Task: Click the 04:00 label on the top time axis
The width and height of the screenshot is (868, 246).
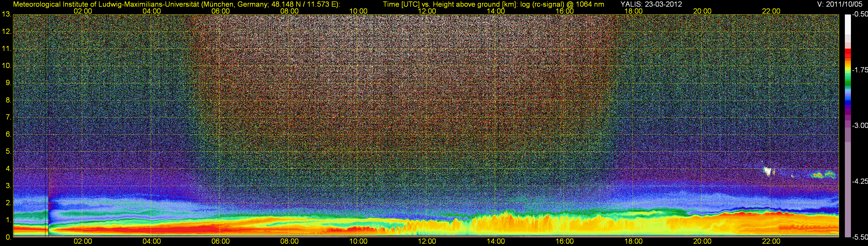Action: tap(152, 11)
